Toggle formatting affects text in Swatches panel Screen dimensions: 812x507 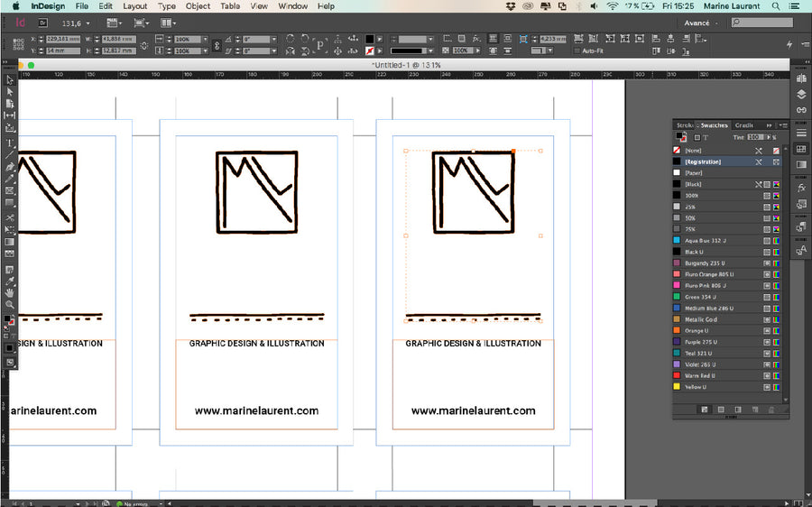coord(706,137)
